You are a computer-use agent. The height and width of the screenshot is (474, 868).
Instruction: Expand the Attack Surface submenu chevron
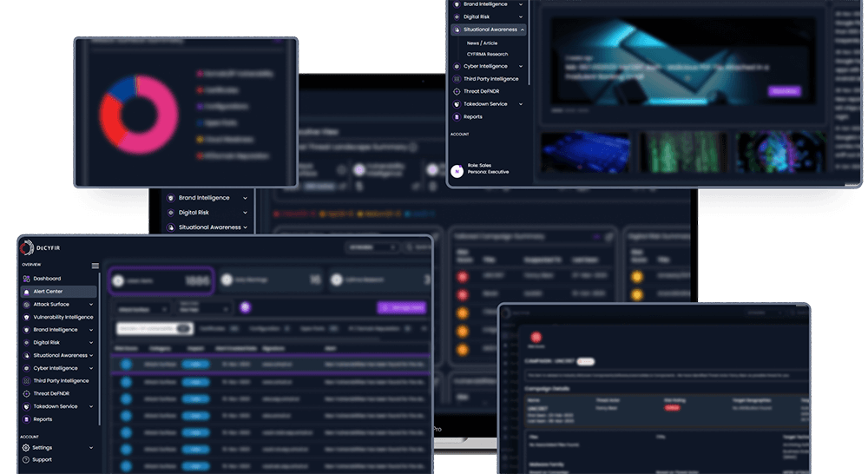coord(93,304)
